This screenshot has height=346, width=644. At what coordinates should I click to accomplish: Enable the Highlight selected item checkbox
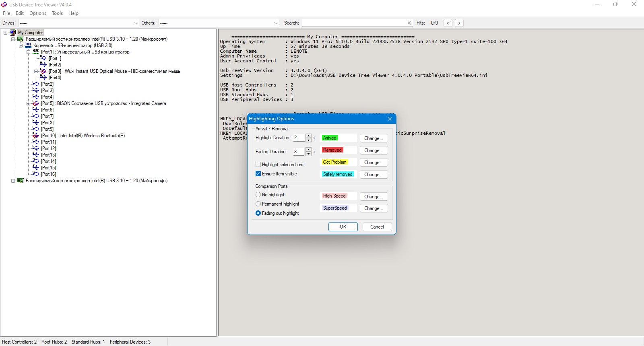point(258,165)
